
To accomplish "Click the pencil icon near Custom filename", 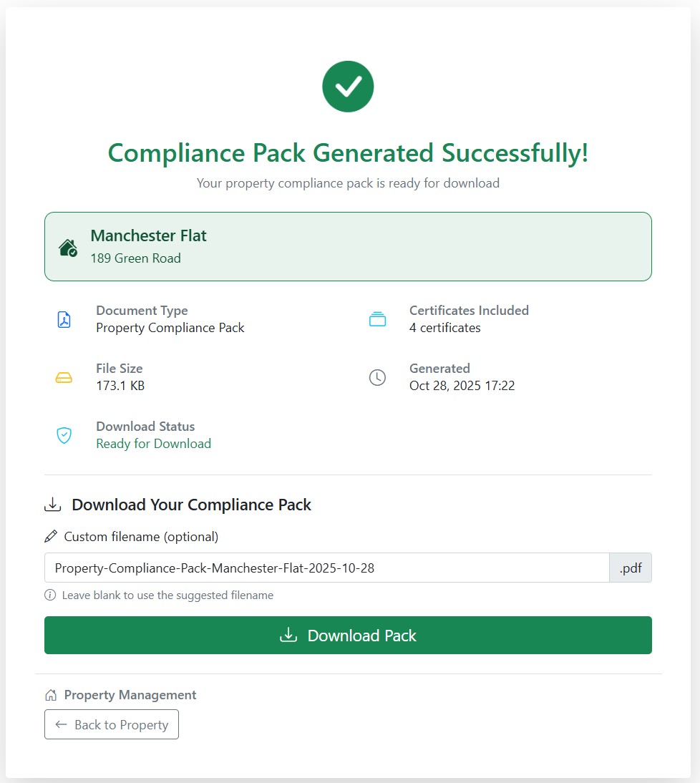I will (51, 535).
